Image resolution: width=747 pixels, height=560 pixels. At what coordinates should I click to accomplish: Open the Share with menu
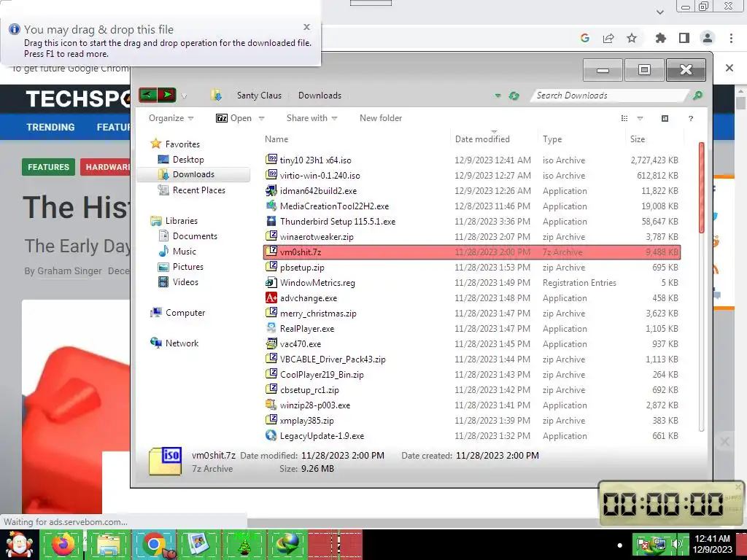click(311, 118)
